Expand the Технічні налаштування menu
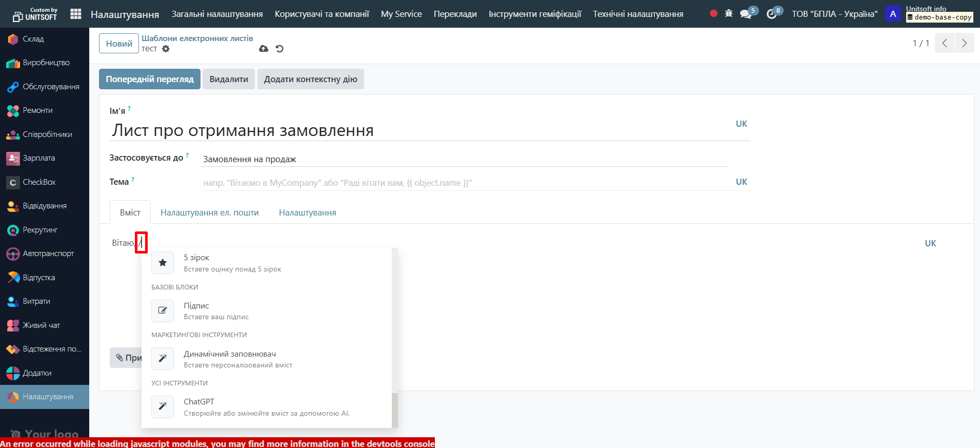 (638, 14)
